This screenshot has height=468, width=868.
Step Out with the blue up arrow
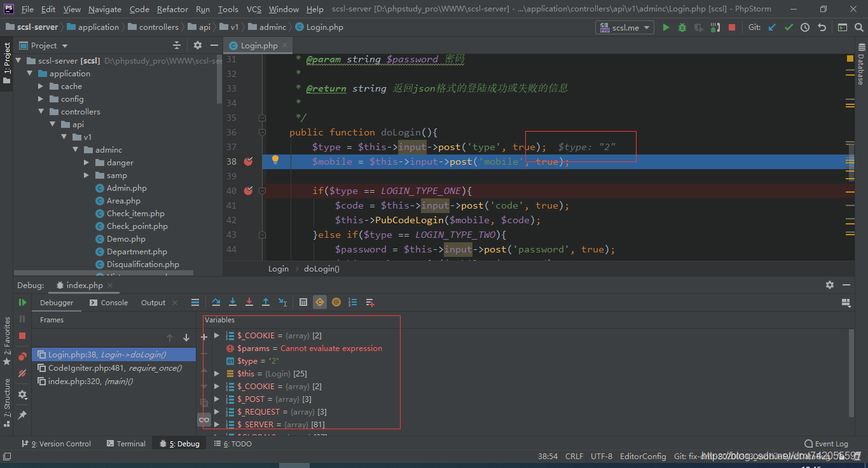pos(266,303)
